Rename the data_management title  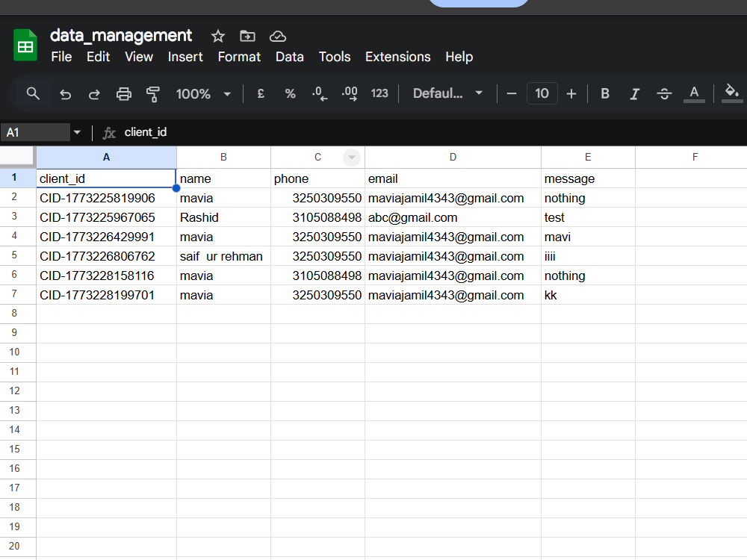[x=121, y=35]
